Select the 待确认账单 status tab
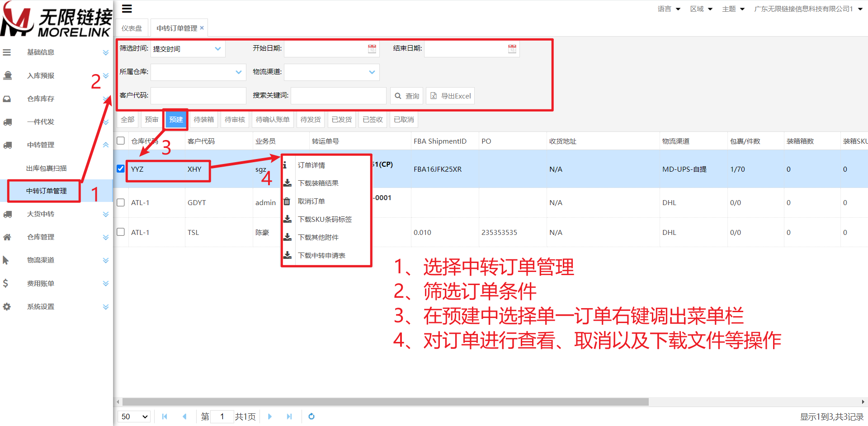Screen dimensions: 868x426 coord(273,120)
